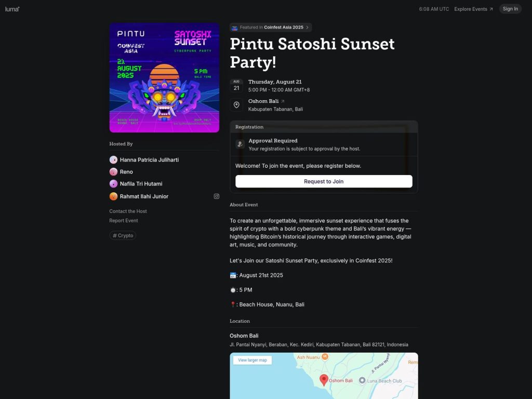Click the luma logo
Image resolution: width=532 pixels, height=399 pixels.
(11, 9)
